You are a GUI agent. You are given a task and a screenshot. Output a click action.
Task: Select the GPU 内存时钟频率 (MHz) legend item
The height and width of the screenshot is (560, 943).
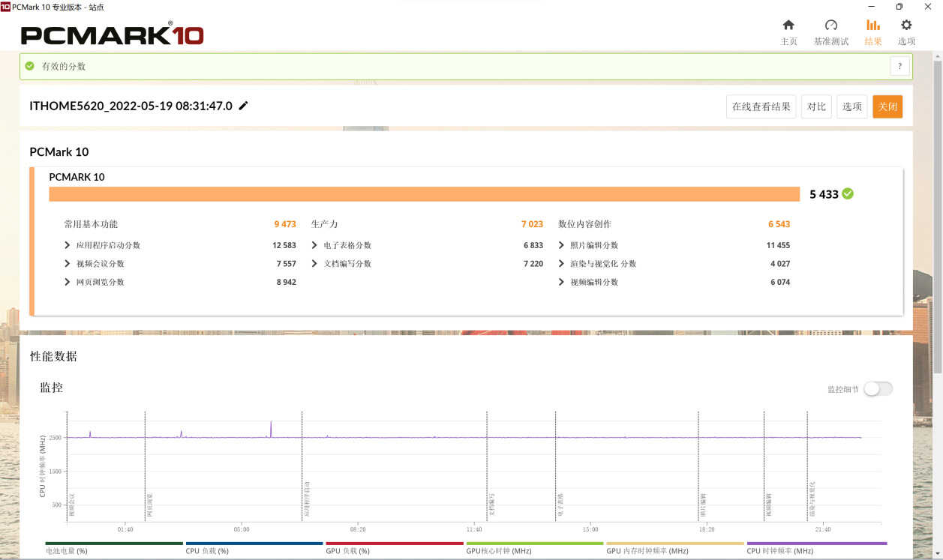(675, 549)
